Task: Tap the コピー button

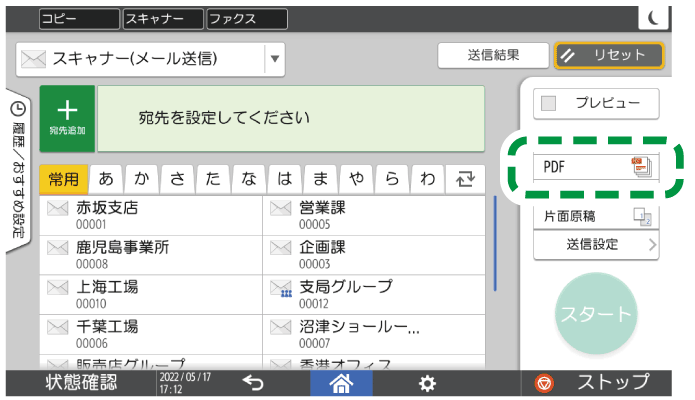Action: coord(79,19)
